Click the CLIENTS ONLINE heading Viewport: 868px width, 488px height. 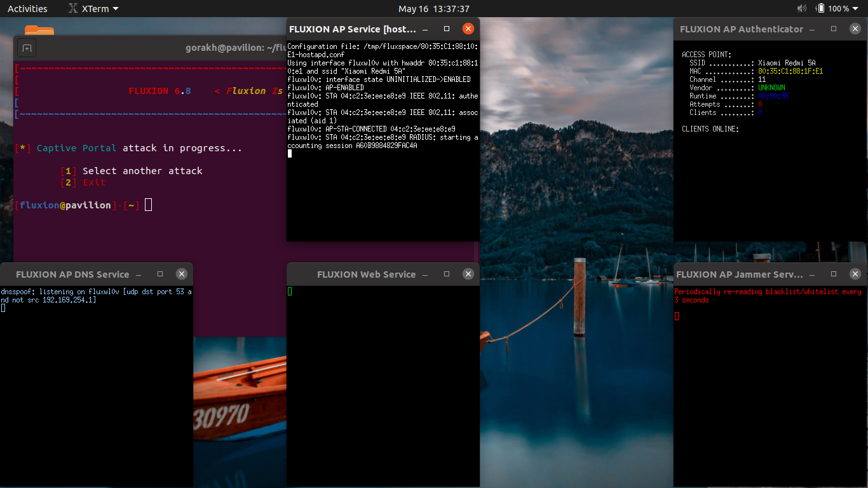tap(710, 129)
